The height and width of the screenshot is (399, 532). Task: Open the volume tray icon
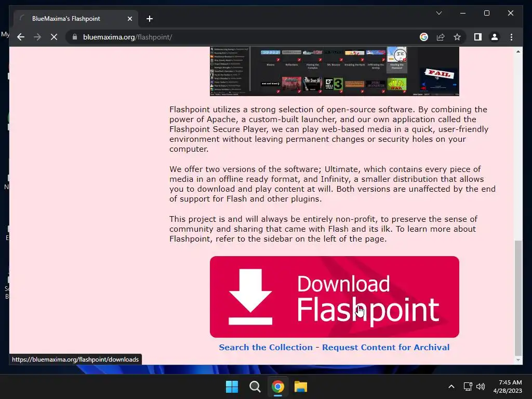pyautogui.click(x=481, y=387)
